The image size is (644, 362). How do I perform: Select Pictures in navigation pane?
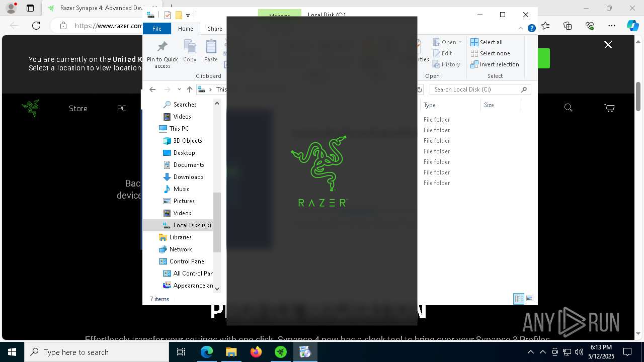(x=184, y=201)
